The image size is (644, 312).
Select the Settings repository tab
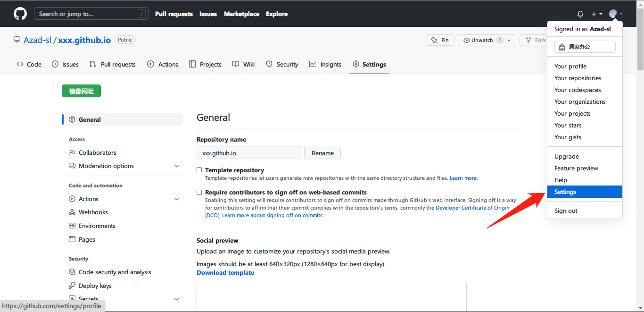tap(369, 64)
